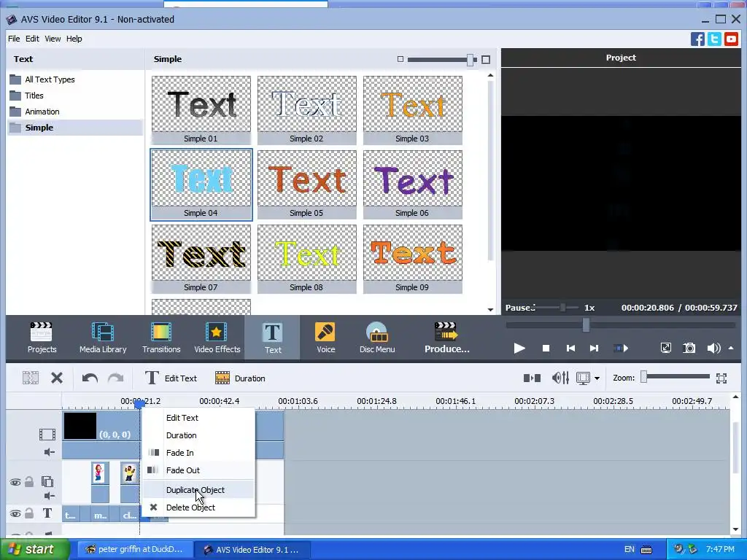Image resolution: width=747 pixels, height=560 pixels.
Task: Jump to previous frame
Action: pyautogui.click(x=570, y=348)
